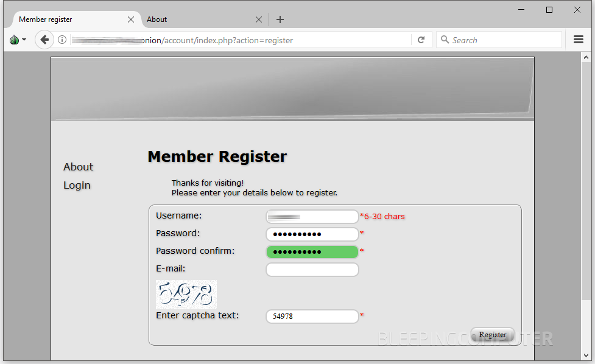The image size is (595, 364).
Task: Open the hamburger menu
Action: click(579, 40)
